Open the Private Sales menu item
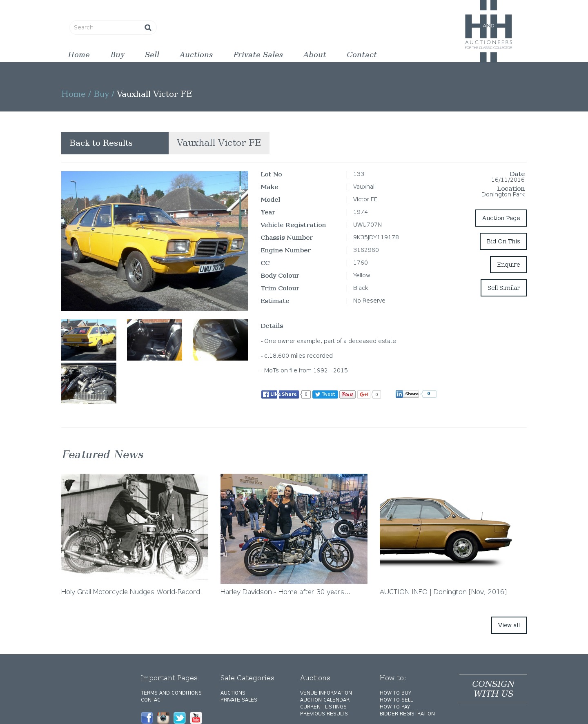The width and height of the screenshot is (588, 724). (x=258, y=55)
